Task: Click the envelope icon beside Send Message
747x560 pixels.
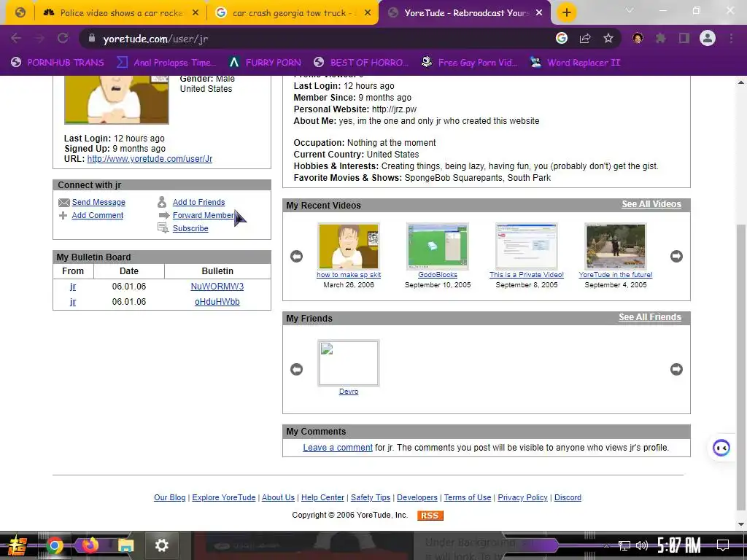Action: [x=64, y=203]
